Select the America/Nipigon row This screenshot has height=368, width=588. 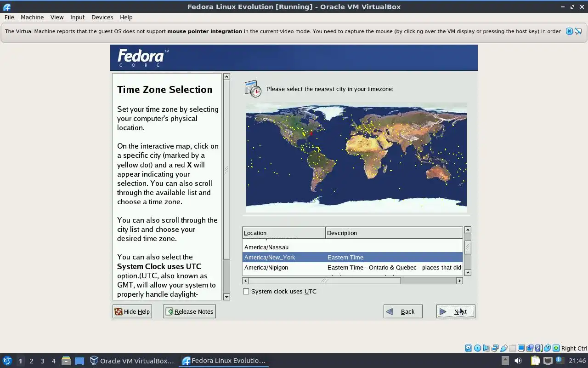tap(352, 267)
